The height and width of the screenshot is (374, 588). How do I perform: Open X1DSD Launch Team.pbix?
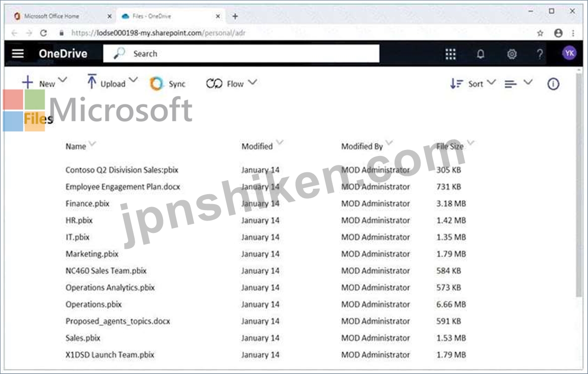pyautogui.click(x=110, y=355)
